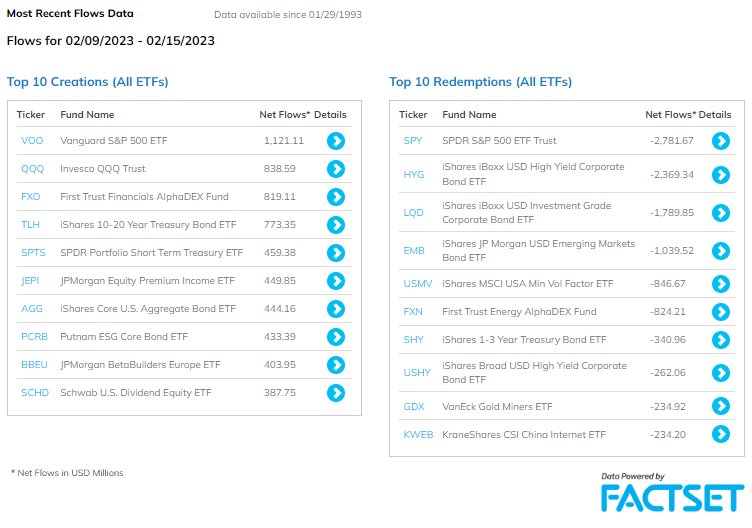
Task: Open details arrow for Schwab U.S. Dividend Equity
Action: click(336, 393)
